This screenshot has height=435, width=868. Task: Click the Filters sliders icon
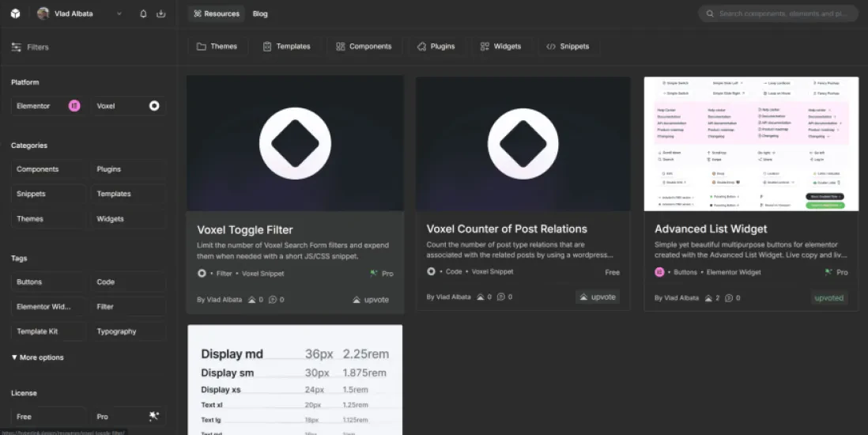pyautogui.click(x=17, y=47)
